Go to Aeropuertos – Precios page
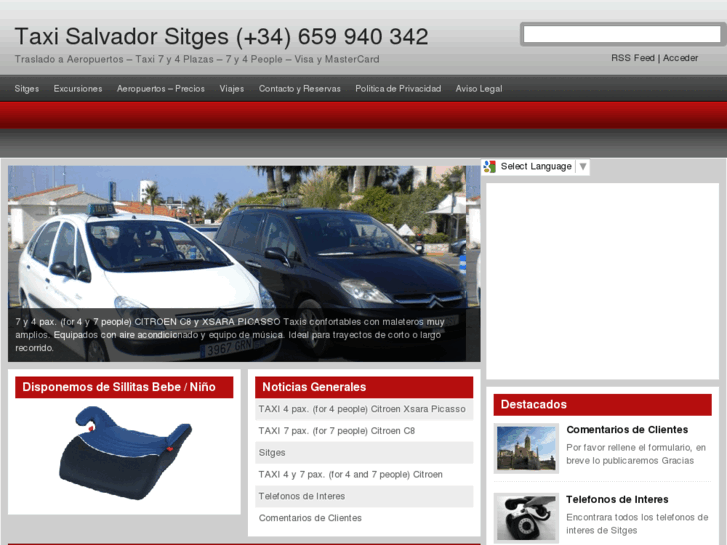727x545 pixels. 161,89
